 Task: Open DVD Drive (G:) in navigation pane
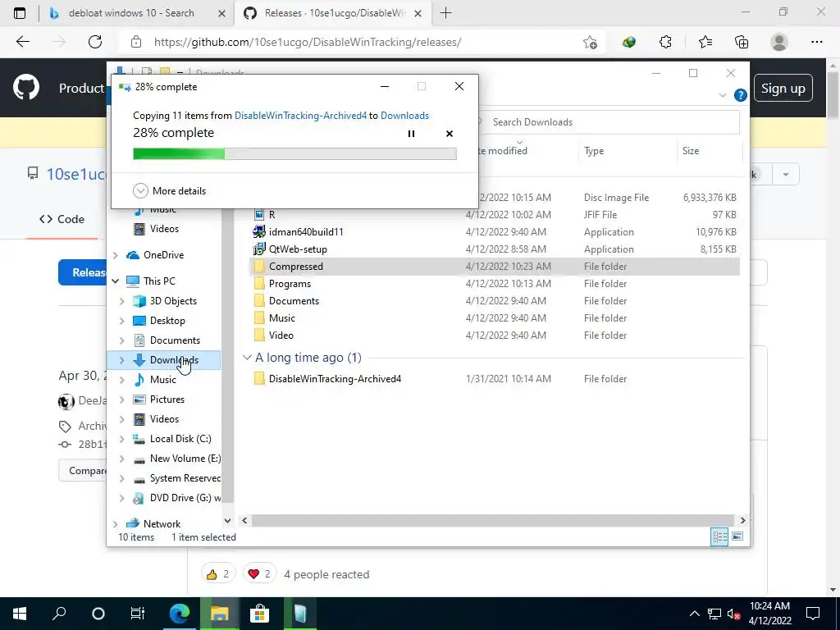pos(185,498)
